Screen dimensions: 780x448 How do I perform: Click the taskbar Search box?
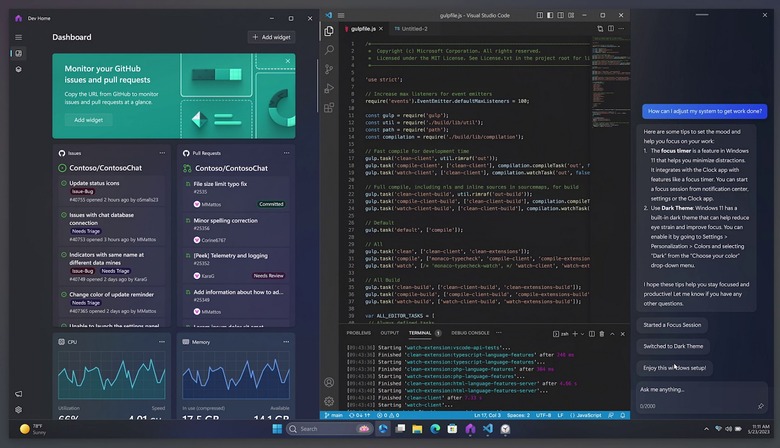click(329, 429)
